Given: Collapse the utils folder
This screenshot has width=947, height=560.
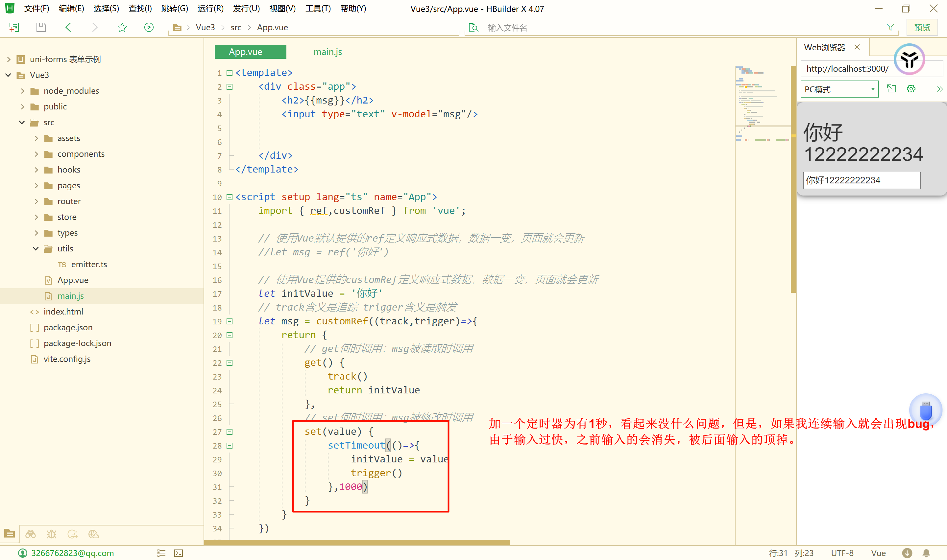Looking at the screenshot, I should [x=36, y=249].
